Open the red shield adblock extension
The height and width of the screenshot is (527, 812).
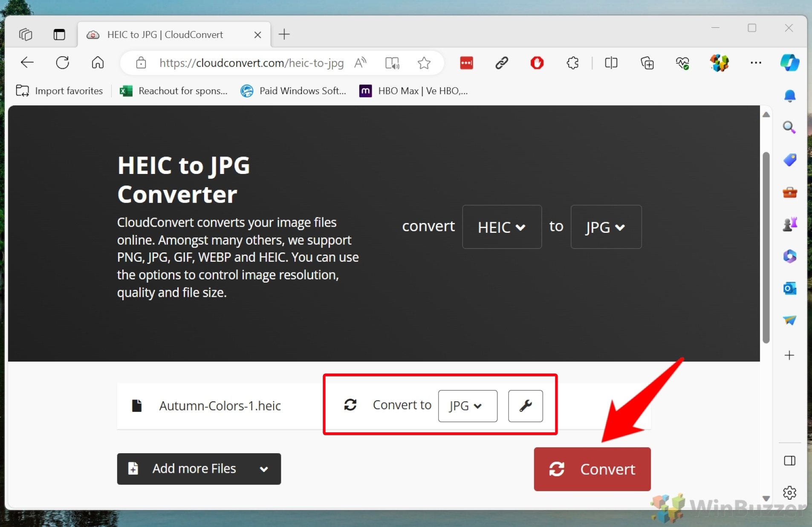[x=537, y=63]
